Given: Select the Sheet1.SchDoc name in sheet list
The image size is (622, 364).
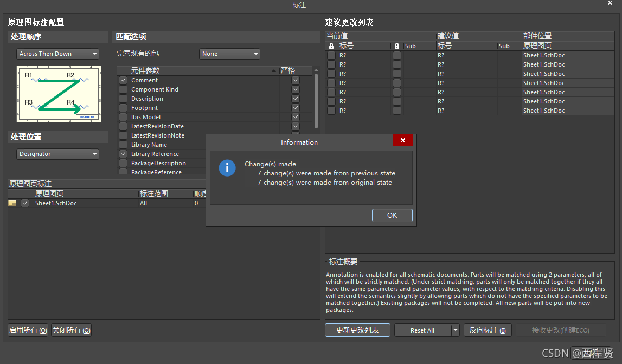Looking at the screenshot, I should (56, 203).
